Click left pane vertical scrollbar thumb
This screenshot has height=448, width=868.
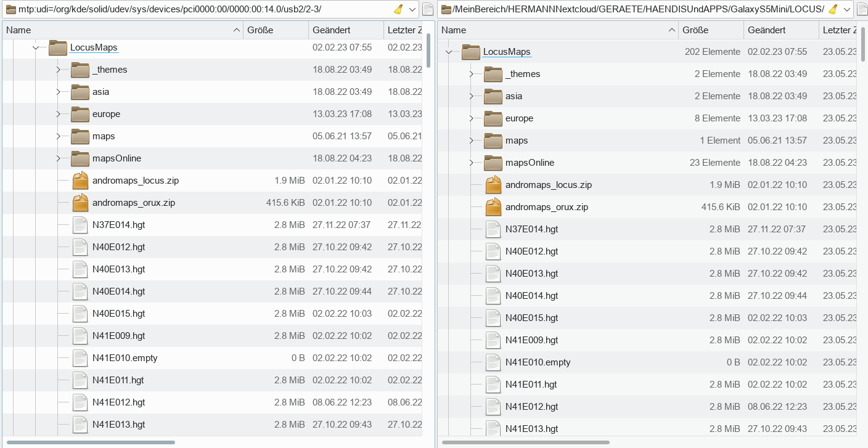click(x=428, y=50)
